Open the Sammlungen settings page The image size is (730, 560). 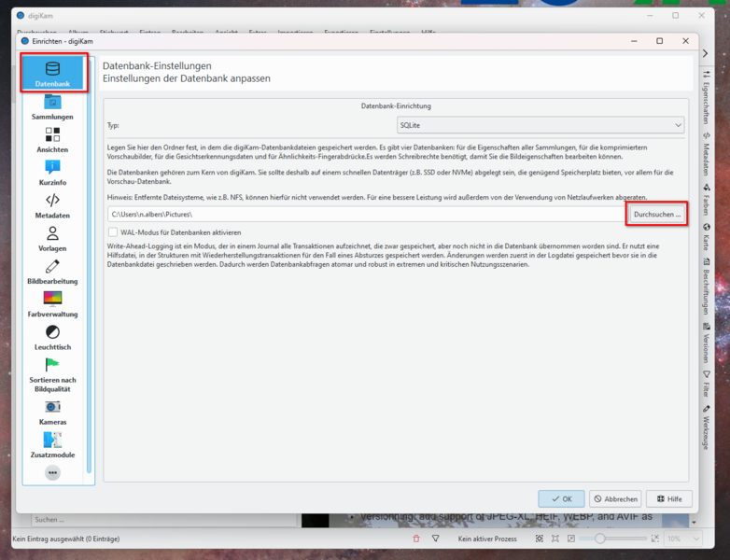point(52,107)
